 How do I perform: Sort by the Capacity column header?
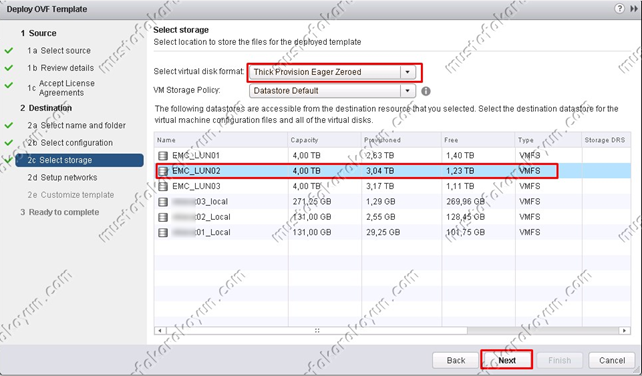pos(325,140)
